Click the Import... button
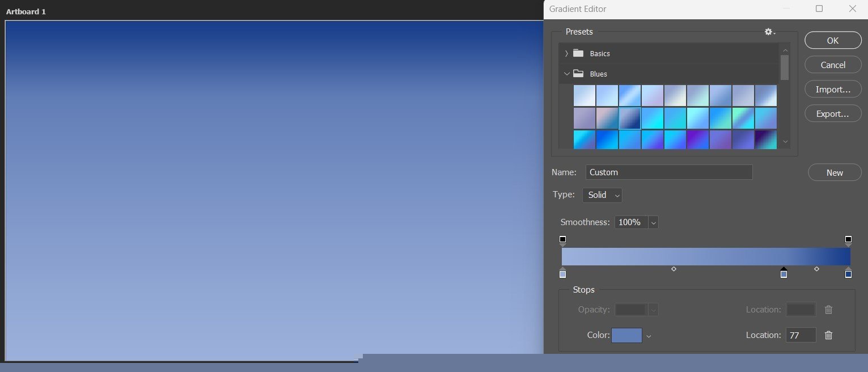 [832, 89]
